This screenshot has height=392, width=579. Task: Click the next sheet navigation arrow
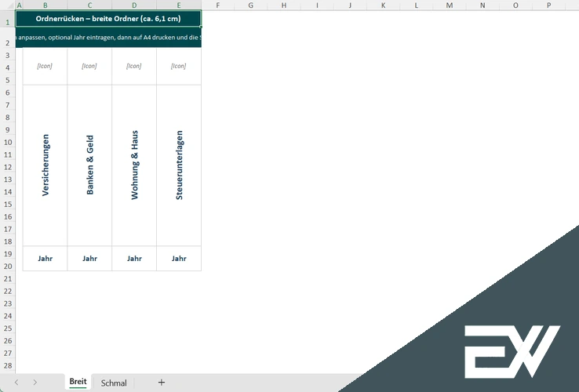[x=35, y=383]
